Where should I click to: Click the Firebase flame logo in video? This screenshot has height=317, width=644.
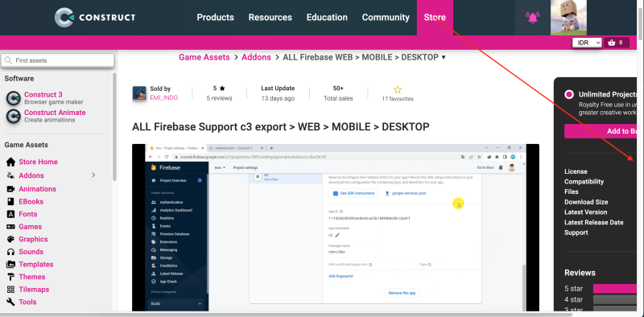(154, 167)
